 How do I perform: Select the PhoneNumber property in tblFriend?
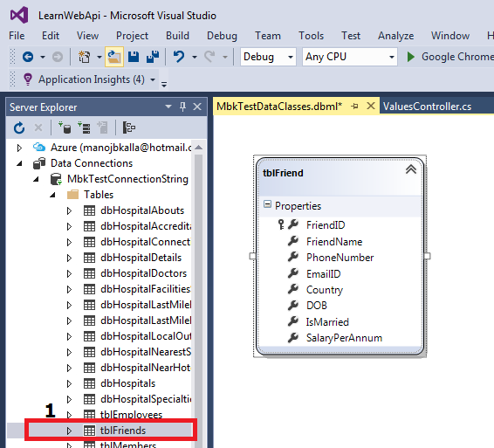tap(340, 258)
